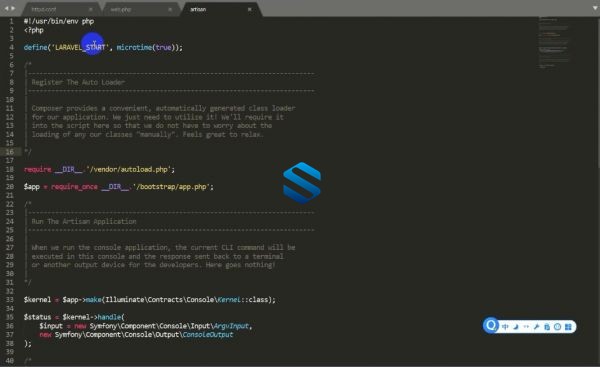Toggle the punctuation mode icon
The width and height of the screenshot is (600, 367).
click(x=526, y=327)
